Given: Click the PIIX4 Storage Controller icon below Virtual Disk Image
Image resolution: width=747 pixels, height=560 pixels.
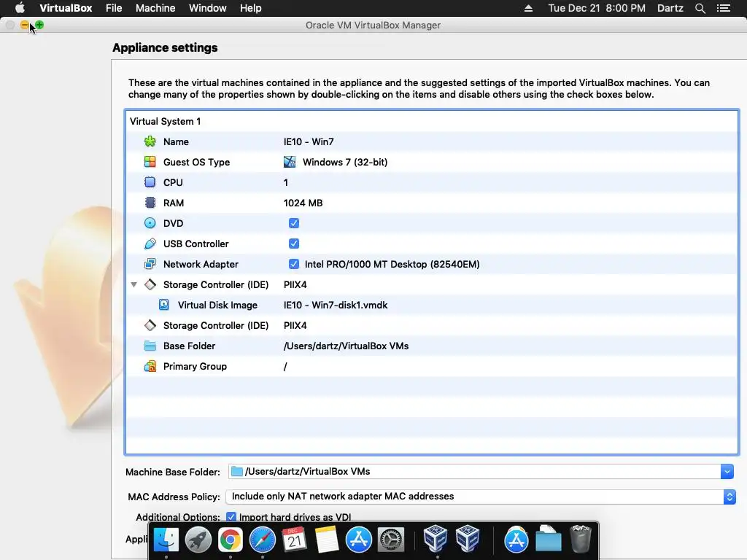Looking at the screenshot, I should [x=150, y=325].
